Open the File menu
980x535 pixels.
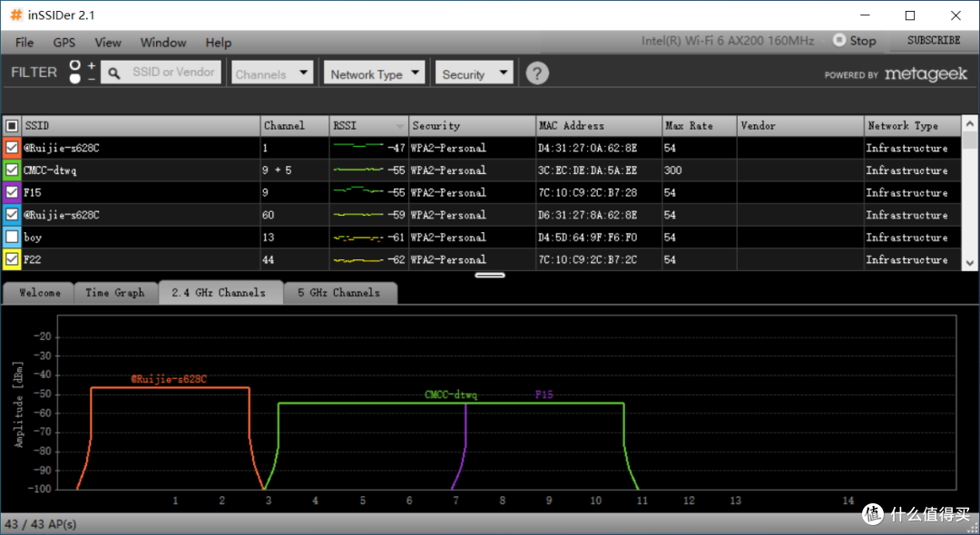[24, 43]
